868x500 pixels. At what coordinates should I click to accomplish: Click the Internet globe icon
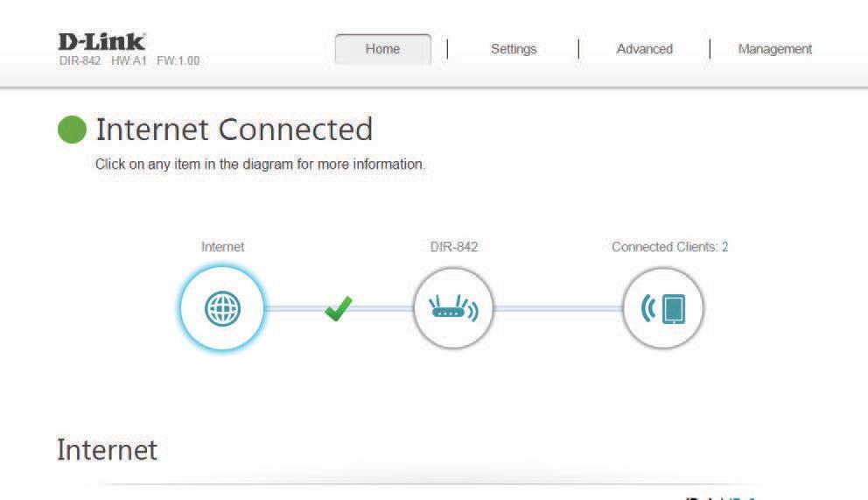click(222, 308)
